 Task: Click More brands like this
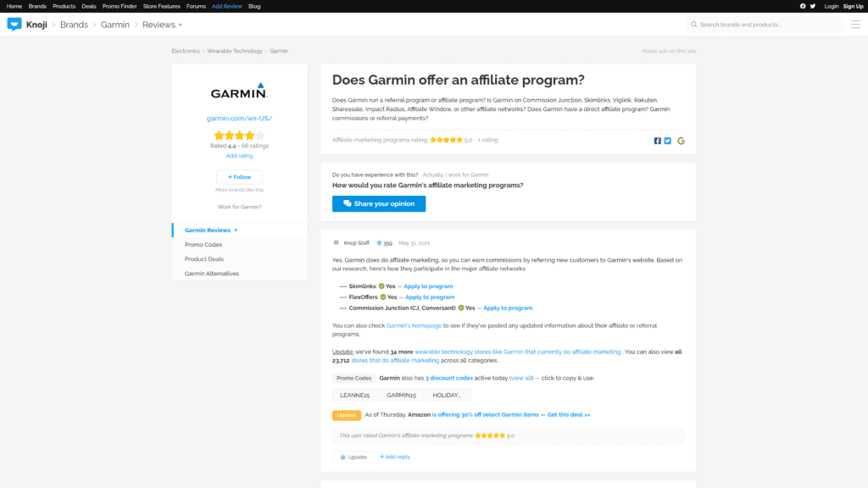click(239, 190)
